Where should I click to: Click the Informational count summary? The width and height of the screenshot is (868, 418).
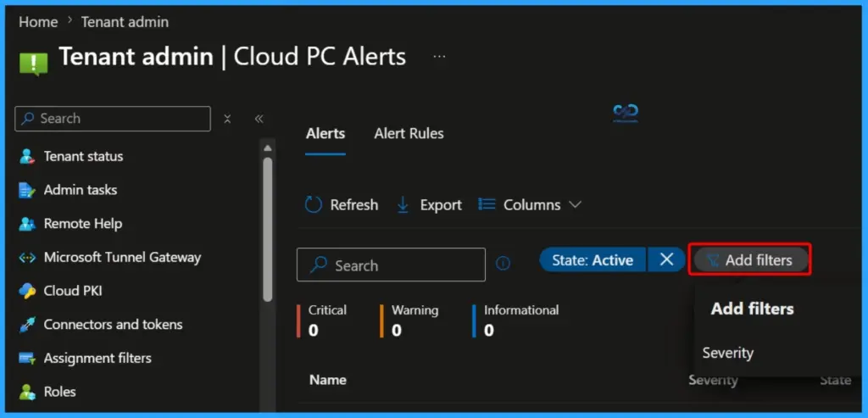tap(516, 320)
